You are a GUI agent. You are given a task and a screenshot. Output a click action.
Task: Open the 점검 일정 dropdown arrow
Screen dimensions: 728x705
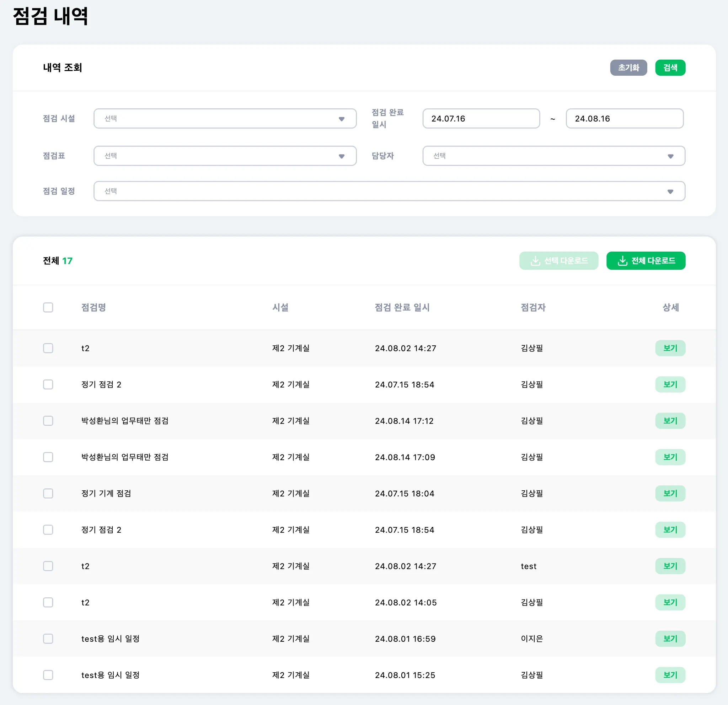(x=670, y=192)
